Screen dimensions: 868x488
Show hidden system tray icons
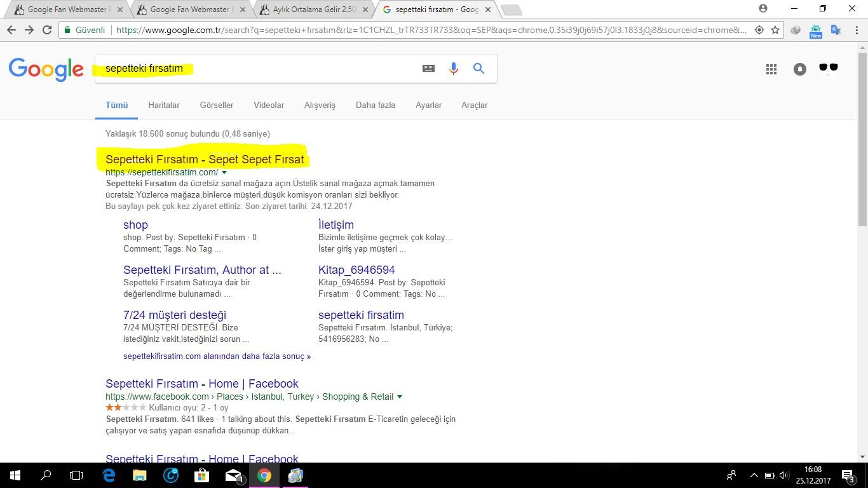(x=754, y=475)
